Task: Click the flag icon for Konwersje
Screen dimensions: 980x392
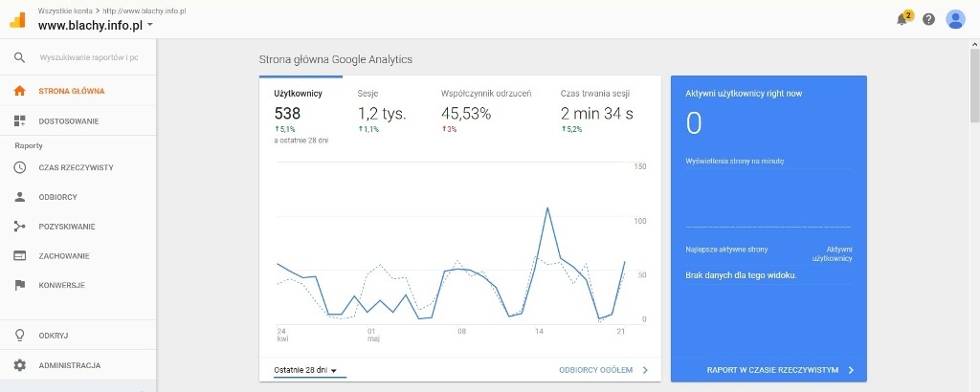Action: (20, 285)
